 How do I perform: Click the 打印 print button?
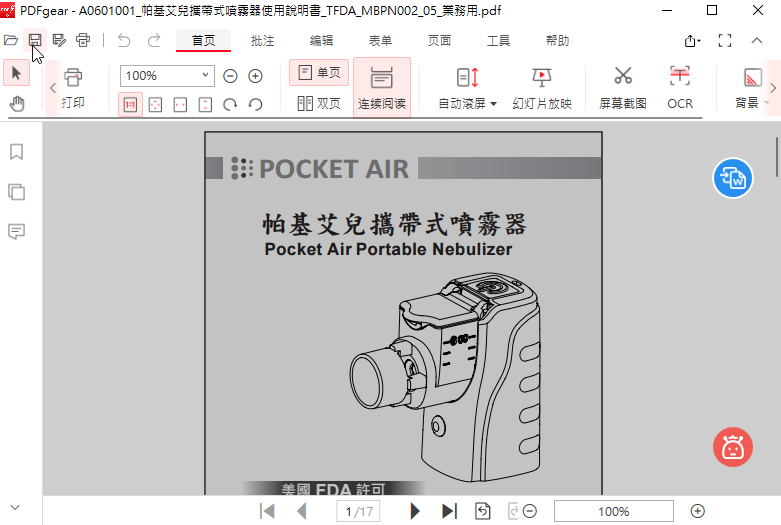coord(73,88)
